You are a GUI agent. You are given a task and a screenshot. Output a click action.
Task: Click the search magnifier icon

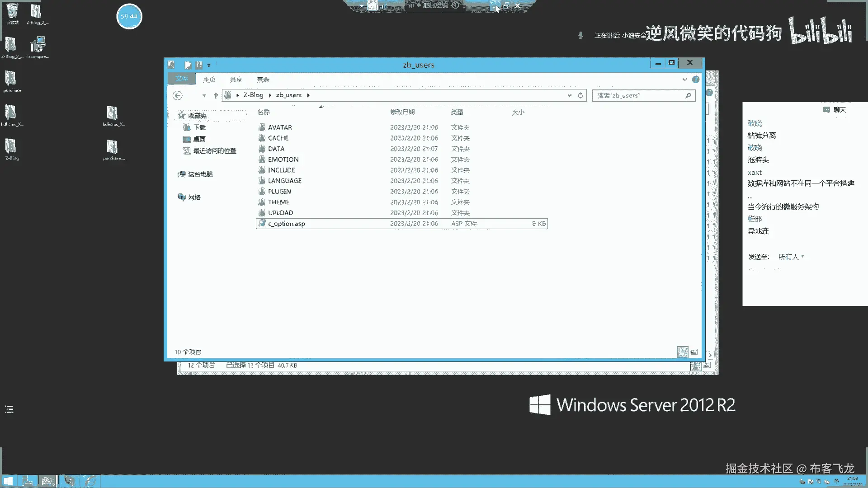click(688, 95)
